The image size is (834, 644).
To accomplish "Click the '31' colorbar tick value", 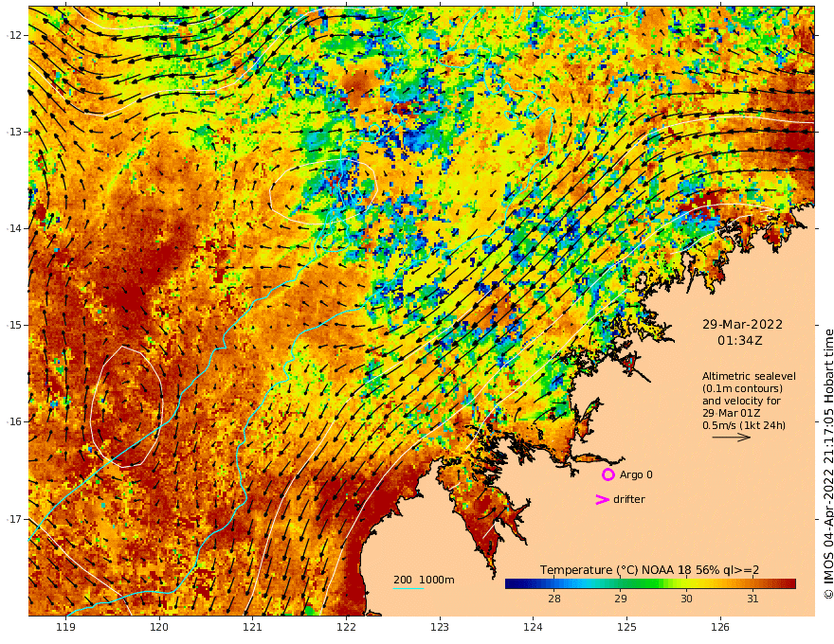I will pos(752,599).
